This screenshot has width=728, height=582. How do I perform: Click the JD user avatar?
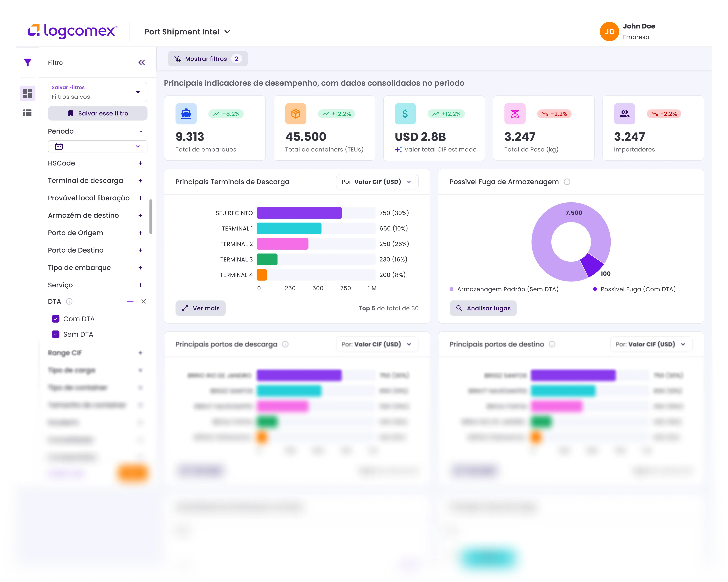click(x=609, y=32)
